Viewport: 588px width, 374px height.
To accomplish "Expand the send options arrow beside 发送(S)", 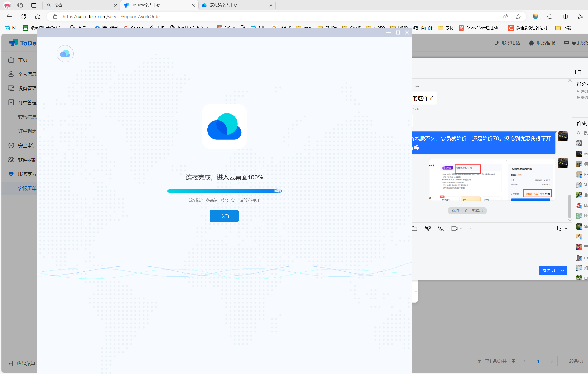I will click(563, 270).
